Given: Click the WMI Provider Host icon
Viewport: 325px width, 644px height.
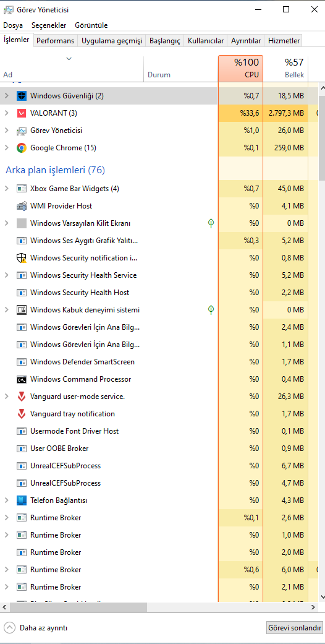Looking at the screenshot, I should click(x=22, y=206).
